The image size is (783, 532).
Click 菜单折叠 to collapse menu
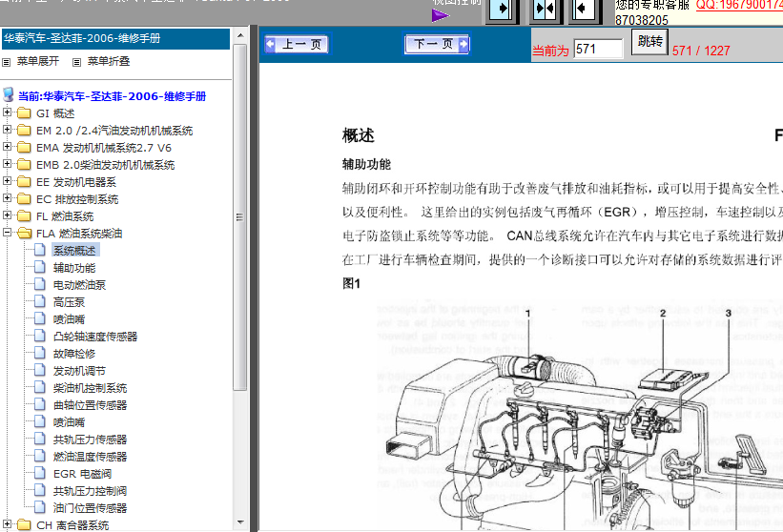pos(109,61)
